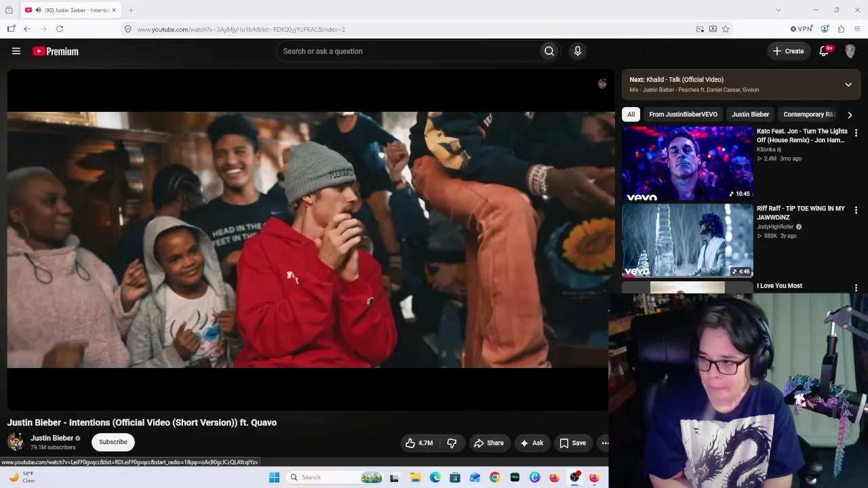
Task: Open the Create menu
Action: (x=789, y=51)
